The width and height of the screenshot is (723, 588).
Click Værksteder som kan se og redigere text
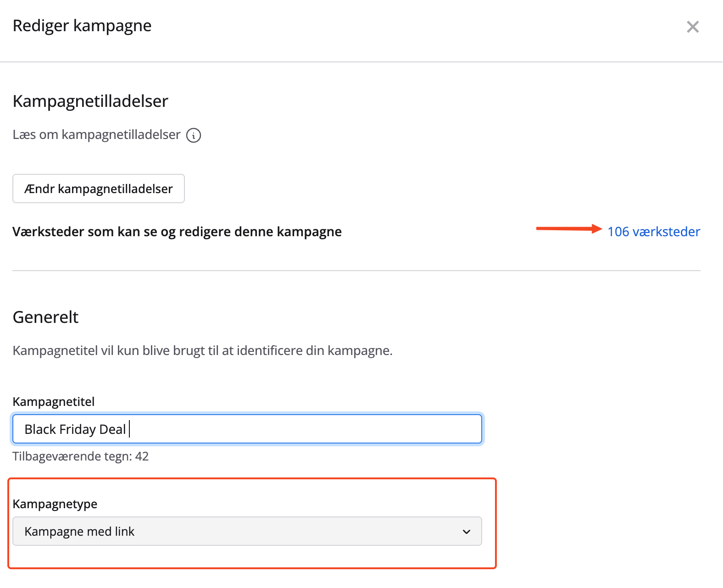(x=177, y=232)
